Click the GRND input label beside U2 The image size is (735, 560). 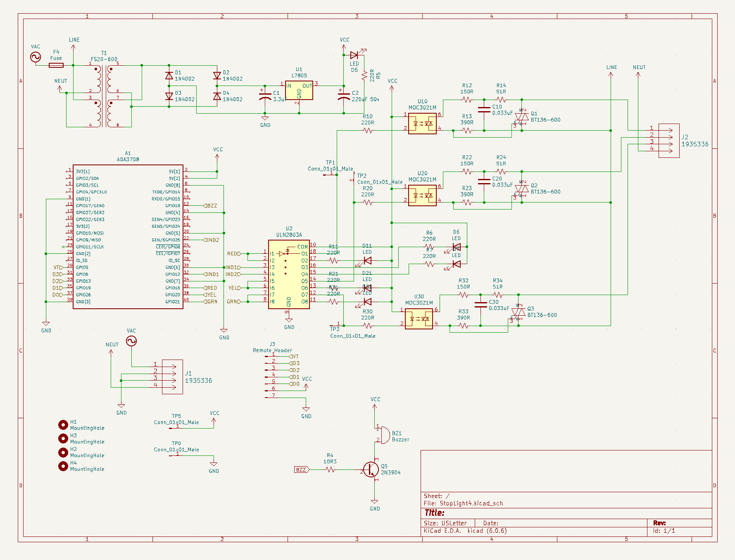click(x=234, y=302)
